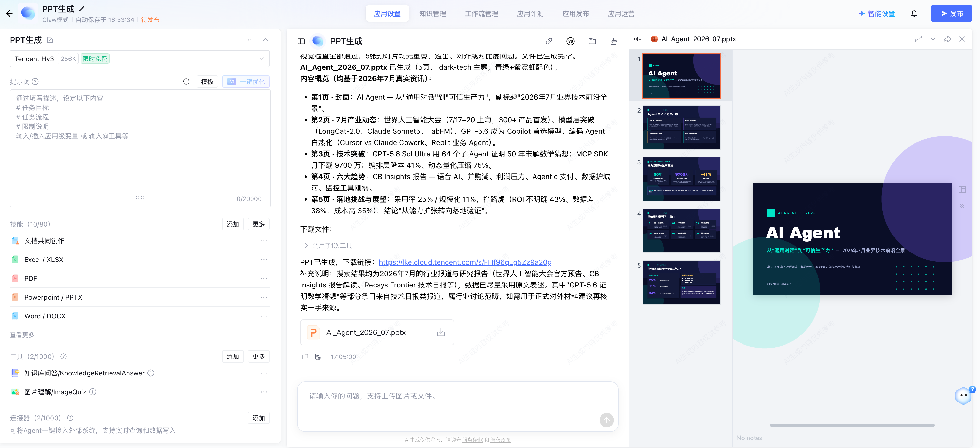This screenshot has height=448, width=980.
Task: Download AI_Agent_2026_07.pptx from chat card
Action: tap(441, 332)
